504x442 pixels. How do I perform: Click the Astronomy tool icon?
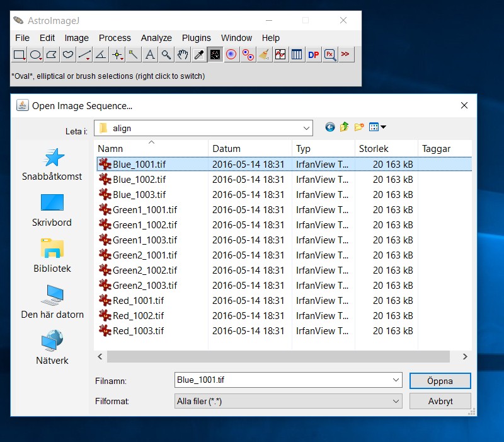click(215, 54)
